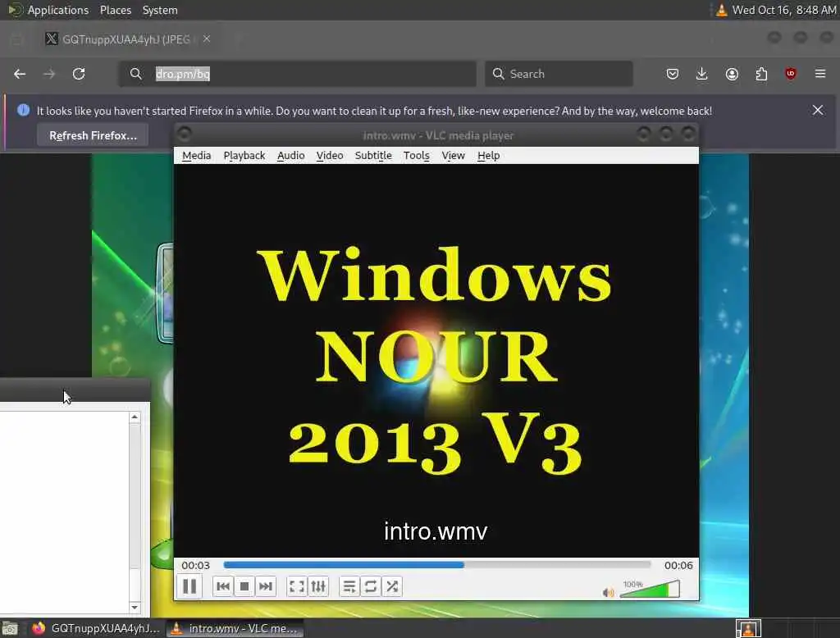Image resolution: width=840 pixels, height=638 pixels.
Task: Open the Subtitle menu in VLC
Action: [373, 155]
